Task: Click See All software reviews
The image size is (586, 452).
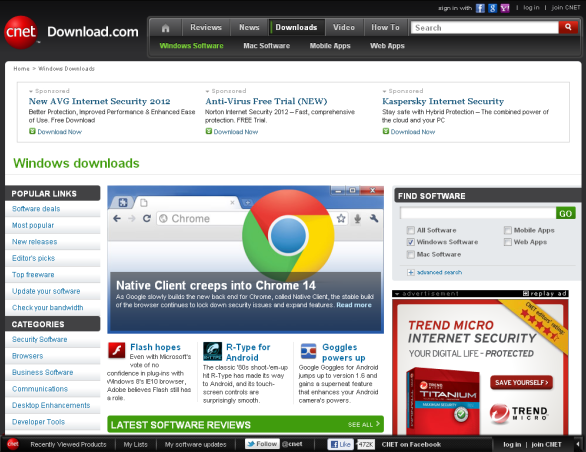Action: [x=364, y=424]
